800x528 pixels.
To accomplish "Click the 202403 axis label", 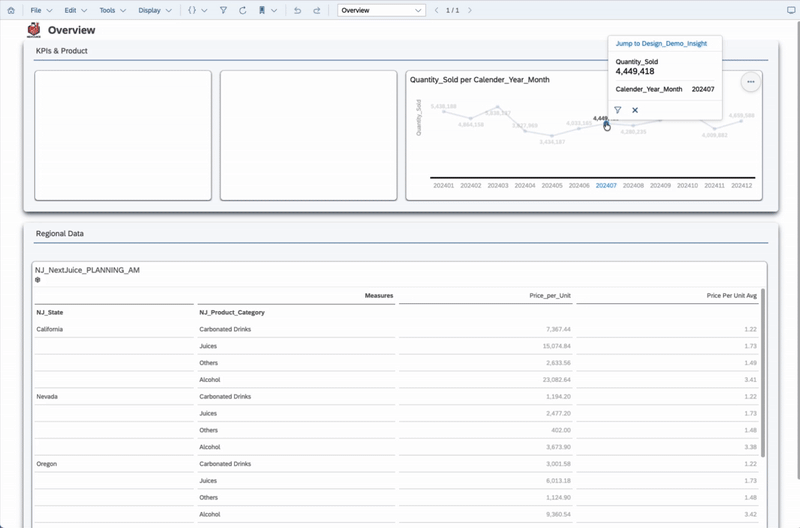I will 497,186.
